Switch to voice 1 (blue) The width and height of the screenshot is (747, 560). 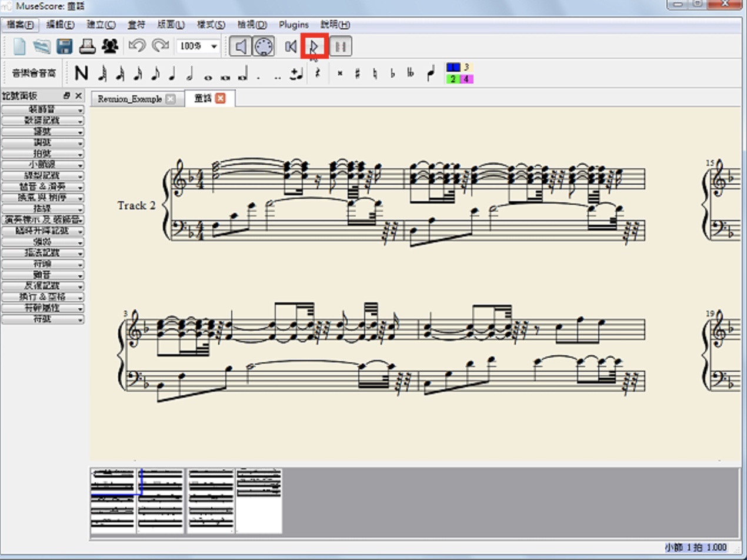[x=453, y=67]
